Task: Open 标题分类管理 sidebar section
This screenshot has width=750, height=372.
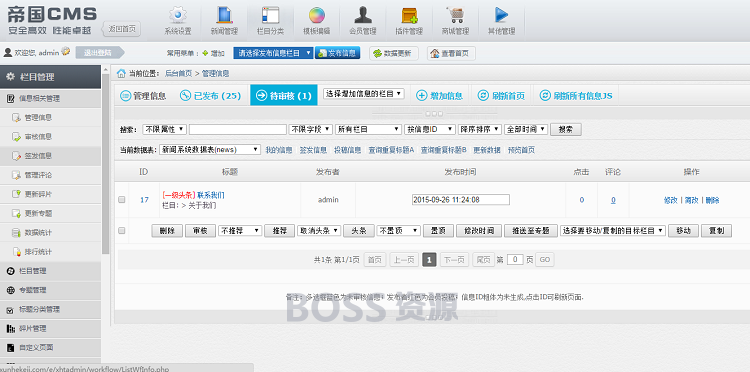Action: tap(50, 309)
